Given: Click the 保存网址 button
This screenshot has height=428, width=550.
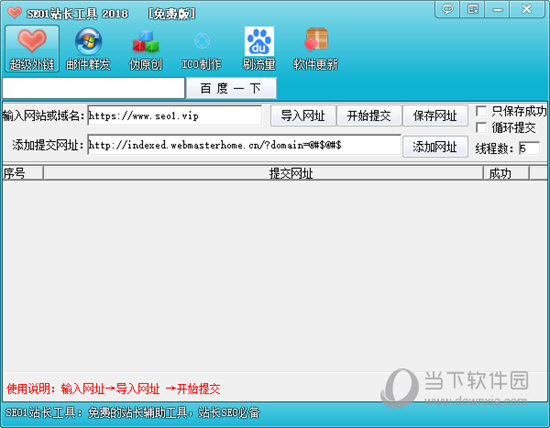Looking at the screenshot, I should [435, 116].
